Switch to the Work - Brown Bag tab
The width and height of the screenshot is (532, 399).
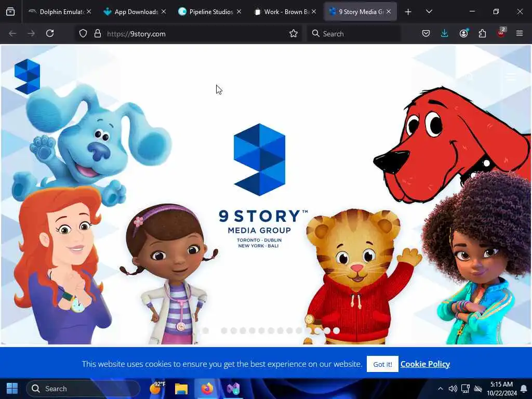click(x=285, y=12)
